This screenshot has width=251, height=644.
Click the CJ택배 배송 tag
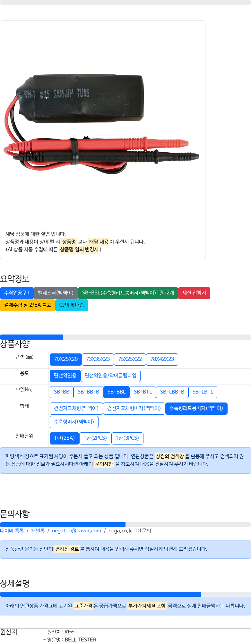point(72,305)
